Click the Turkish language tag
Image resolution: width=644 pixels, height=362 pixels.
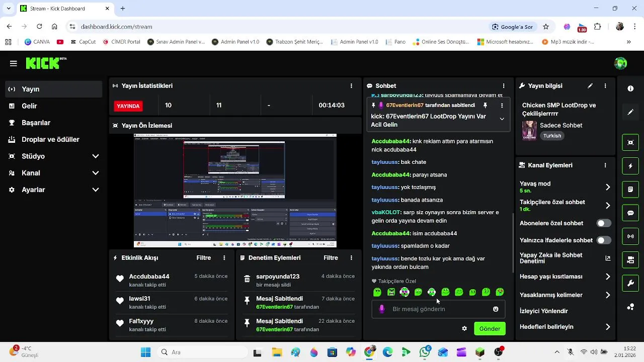click(552, 136)
